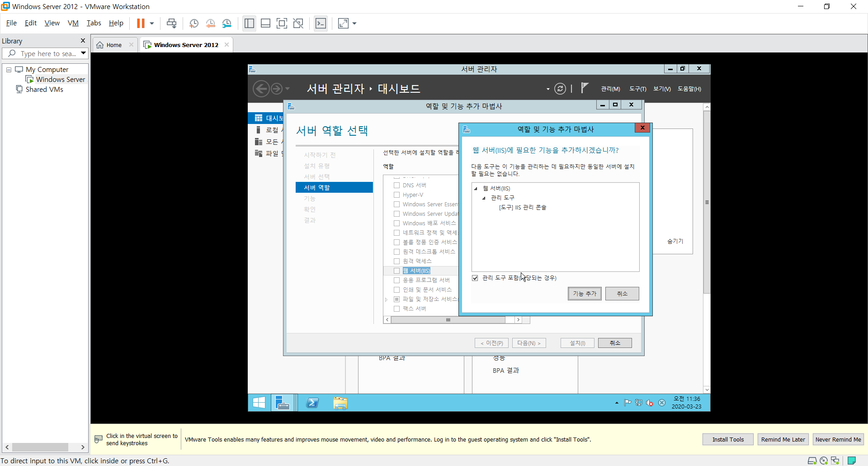Click the Install Tools button

point(728,439)
